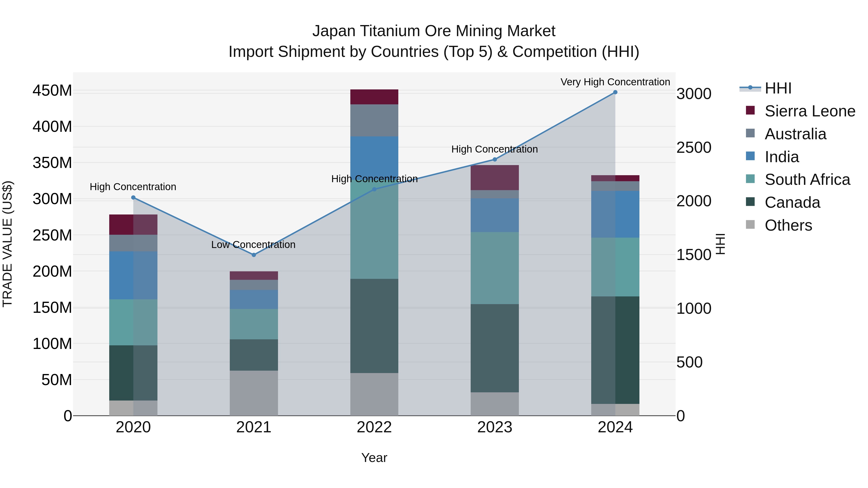Select the 2020 HHI data point
The image size is (868, 488).
click(133, 198)
